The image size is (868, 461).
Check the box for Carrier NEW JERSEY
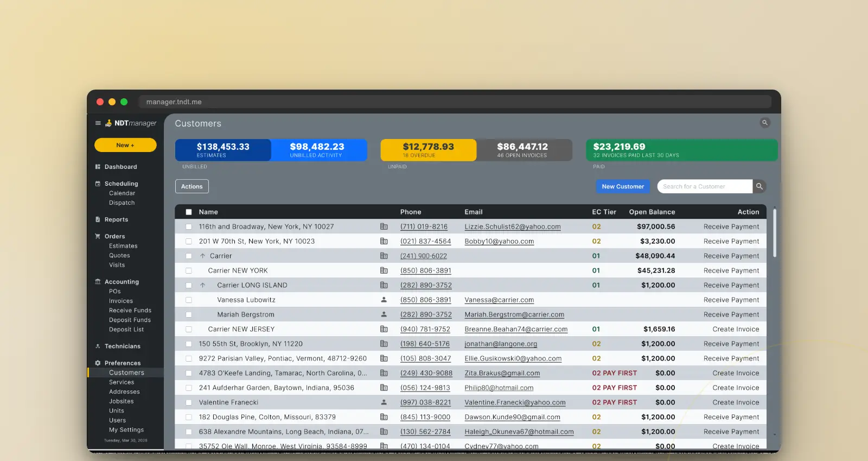pos(189,330)
